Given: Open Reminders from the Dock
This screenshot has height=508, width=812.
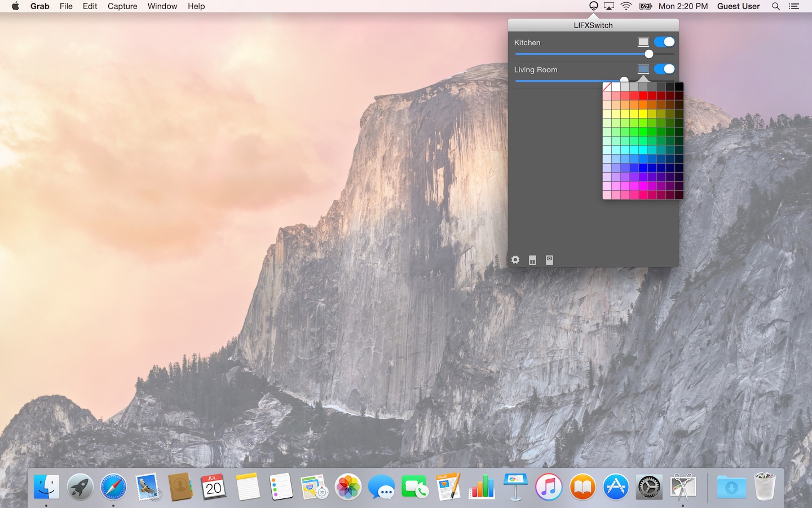Looking at the screenshot, I should (281, 487).
